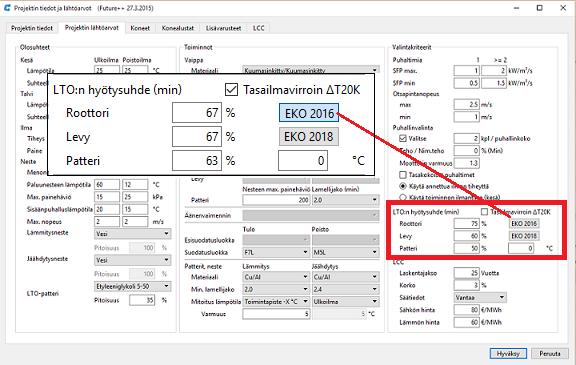Open the Suodatusluokka Tulo dropdown F7L
This screenshot has width=576, height=365.
[276, 252]
